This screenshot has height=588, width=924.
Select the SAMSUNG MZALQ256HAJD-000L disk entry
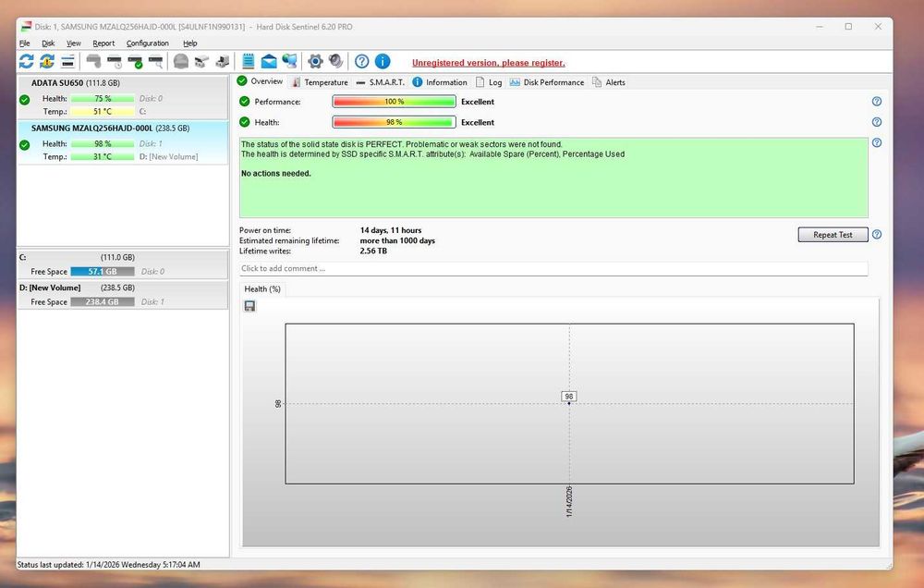(x=123, y=142)
